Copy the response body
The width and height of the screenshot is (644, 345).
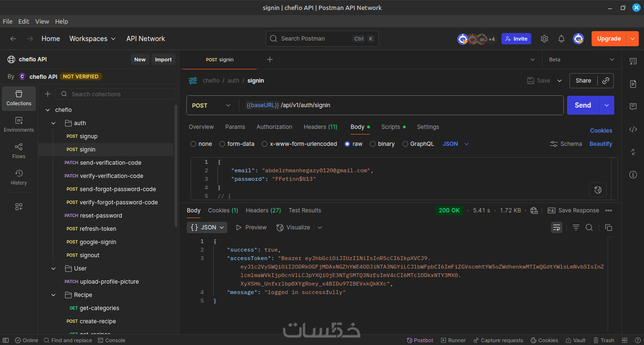(x=609, y=227)
